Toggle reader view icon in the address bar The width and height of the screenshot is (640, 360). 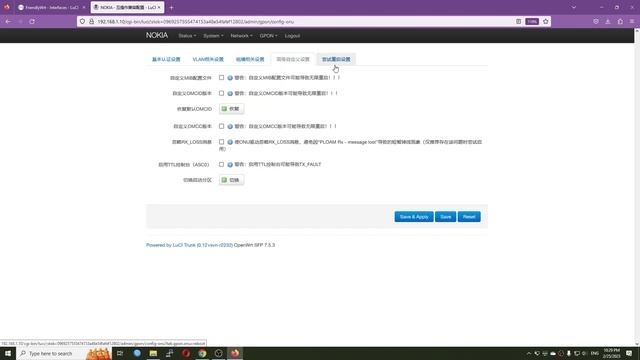(518, 22)
